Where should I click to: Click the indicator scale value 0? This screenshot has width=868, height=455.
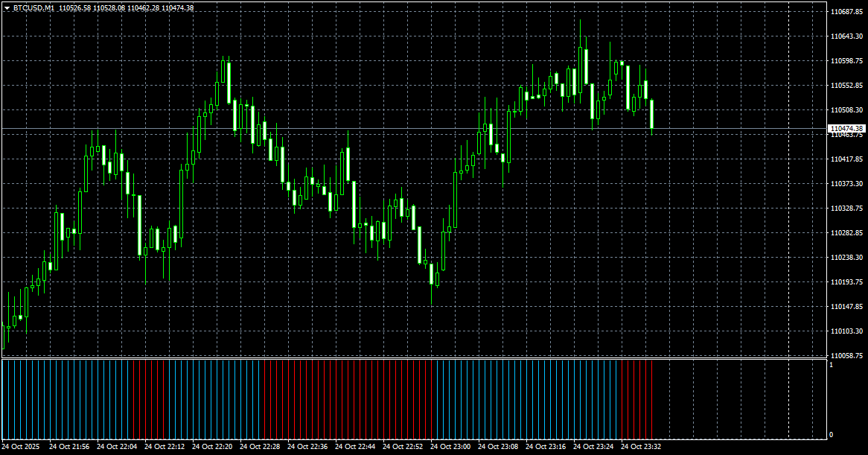click(x=831, y=435)
